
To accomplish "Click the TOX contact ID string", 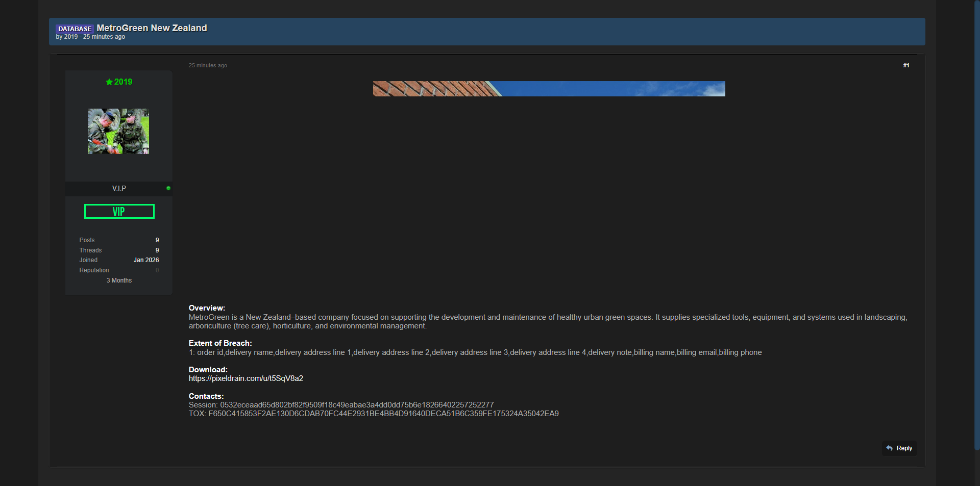I will [383, 414].
